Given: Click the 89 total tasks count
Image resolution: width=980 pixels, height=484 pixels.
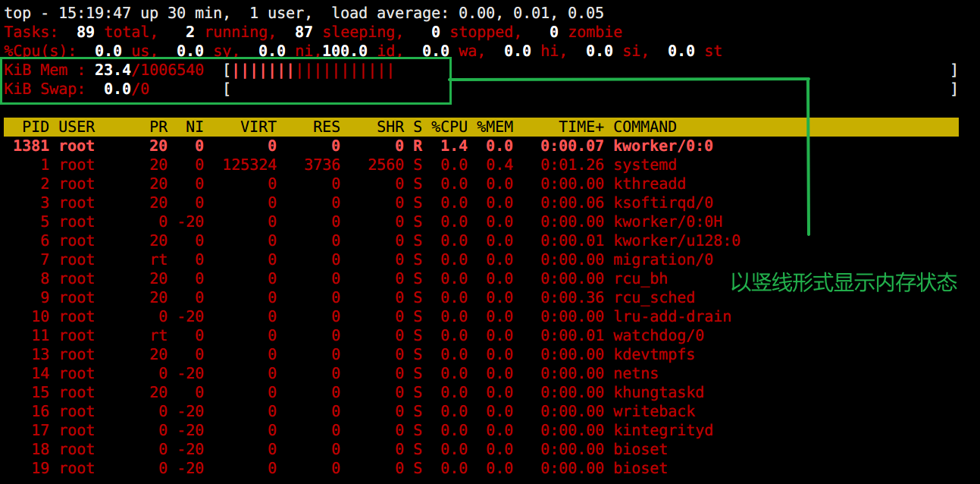Looking at the screenshot, I should 113,33.
